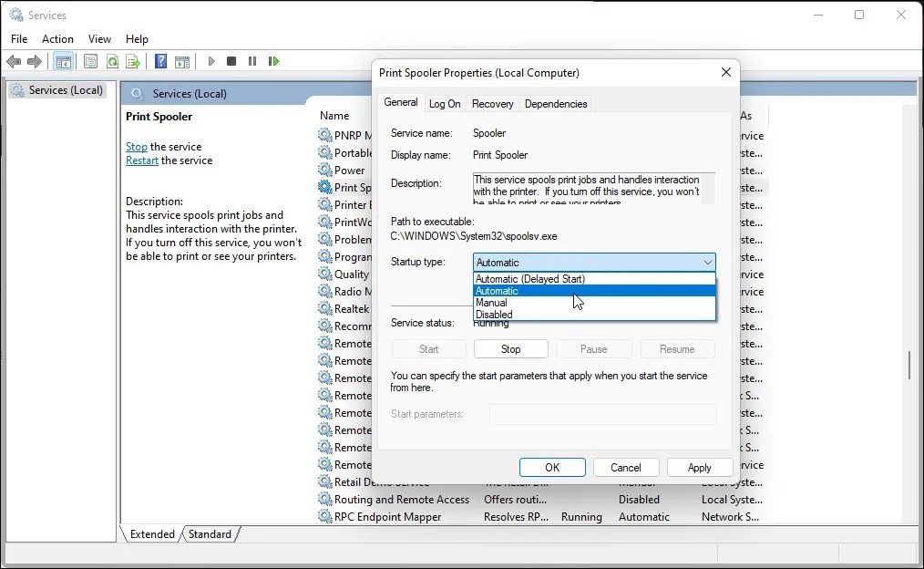This screenshot has width=924, height=569.
Task: Click the Help toolbar icon
Action: click(x=160, y=61)
